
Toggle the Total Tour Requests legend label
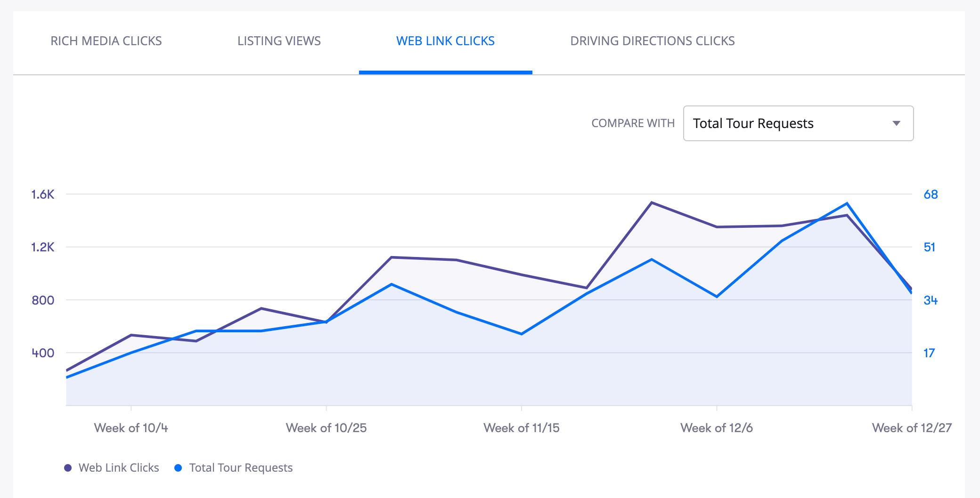coord(241,468)
